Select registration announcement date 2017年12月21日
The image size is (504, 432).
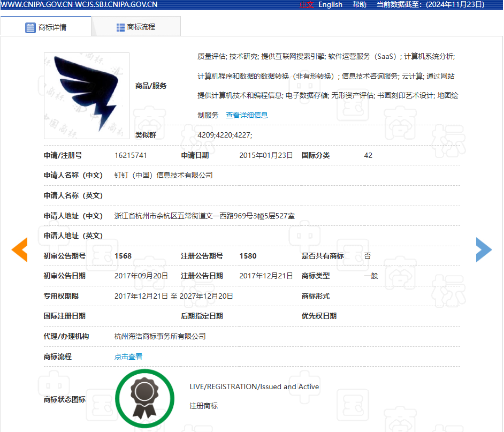coord(266,276)
